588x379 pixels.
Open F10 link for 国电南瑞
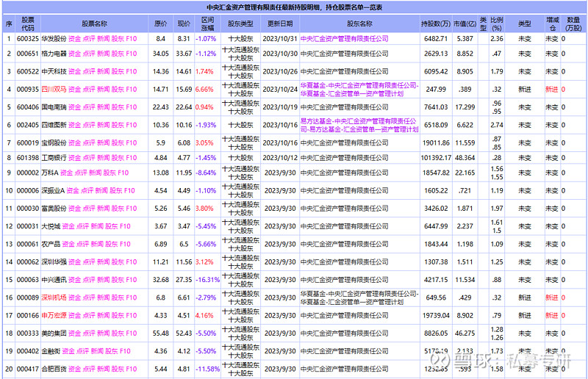pos(132,107)
